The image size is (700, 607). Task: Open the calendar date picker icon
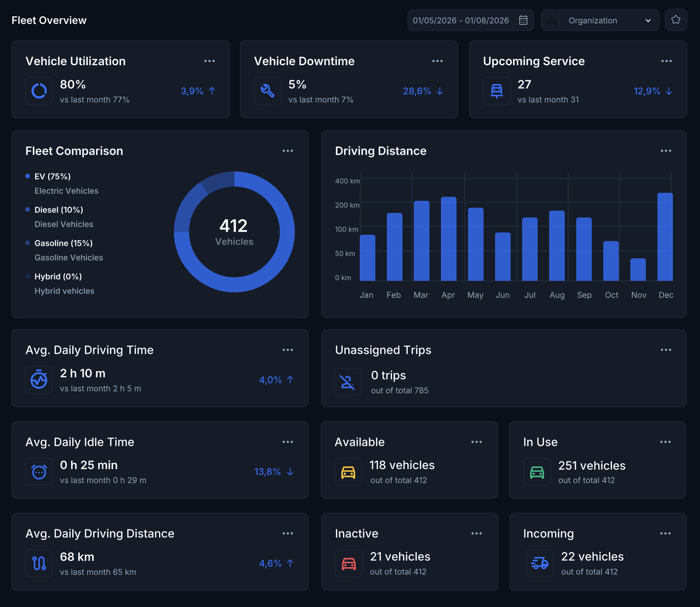[523, 20]
